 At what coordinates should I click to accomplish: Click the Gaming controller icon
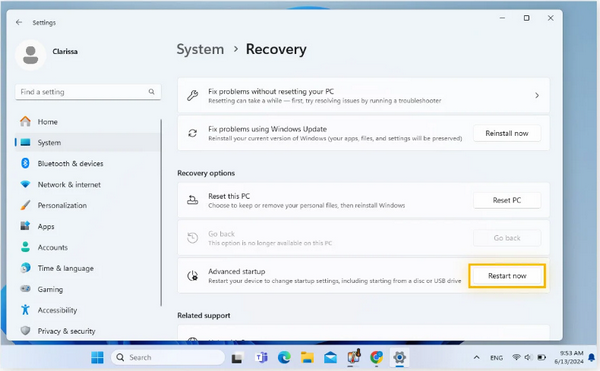click(25, 289)
